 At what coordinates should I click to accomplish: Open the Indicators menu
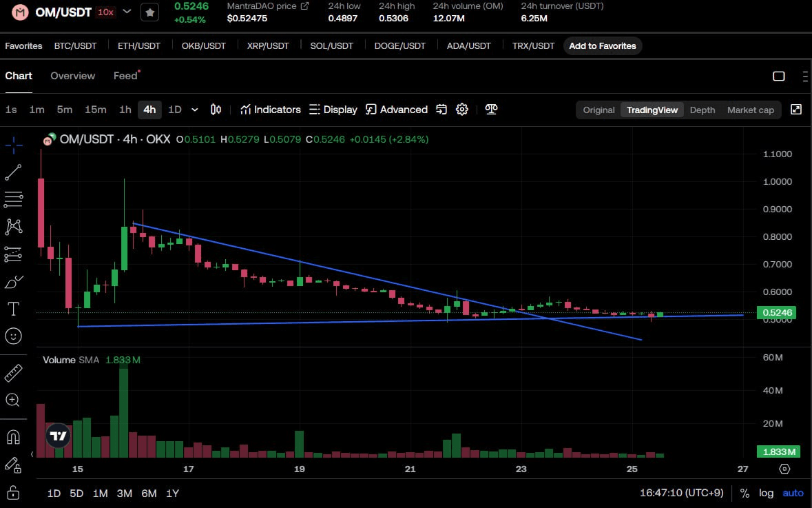click(x=271, y=110)
